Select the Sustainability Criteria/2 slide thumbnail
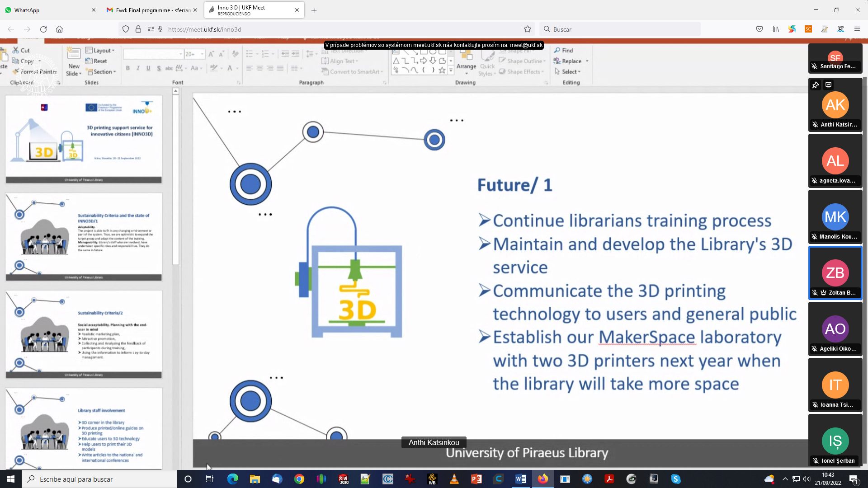Screen dimensions: 868x488 (x=84, y=334)
